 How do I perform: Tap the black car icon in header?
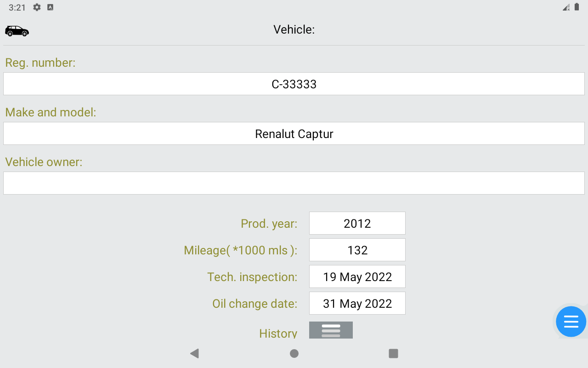click(17, 31)
